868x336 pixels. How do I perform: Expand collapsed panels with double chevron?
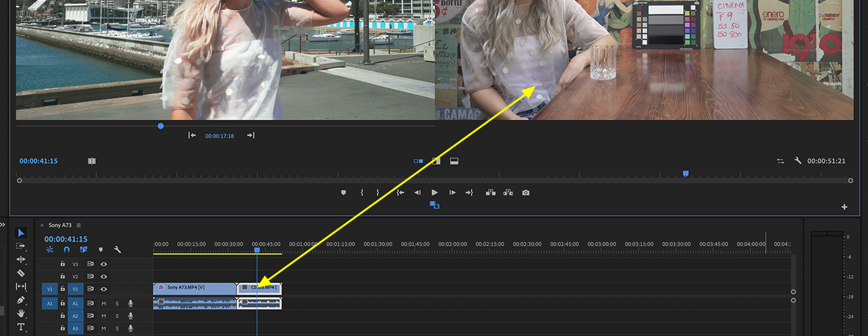click(3, 224)
